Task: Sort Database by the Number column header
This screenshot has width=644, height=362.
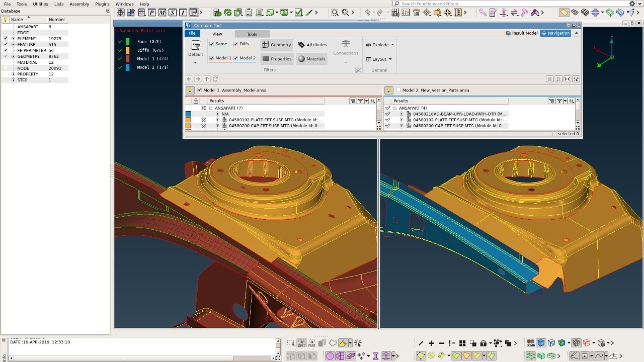Action: coord(57,20)
